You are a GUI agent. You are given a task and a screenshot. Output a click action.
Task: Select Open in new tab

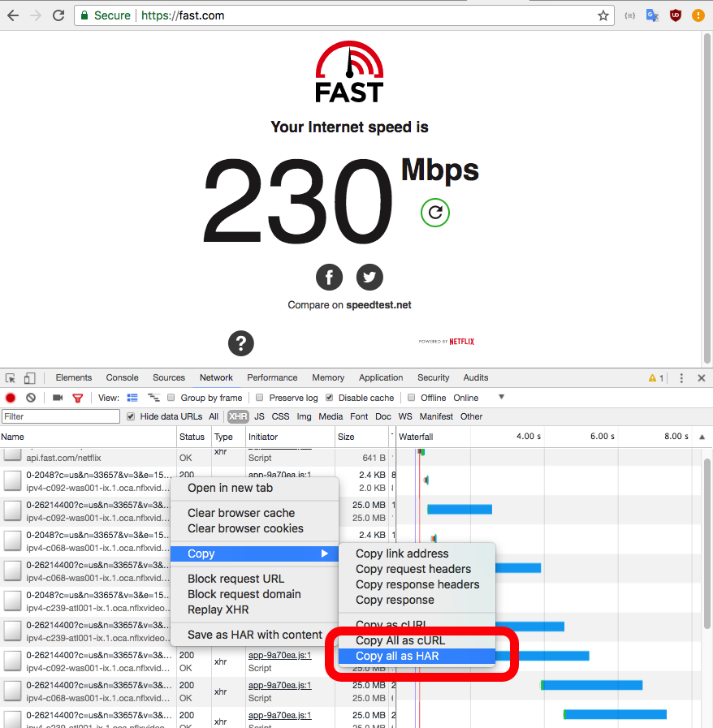254,488
